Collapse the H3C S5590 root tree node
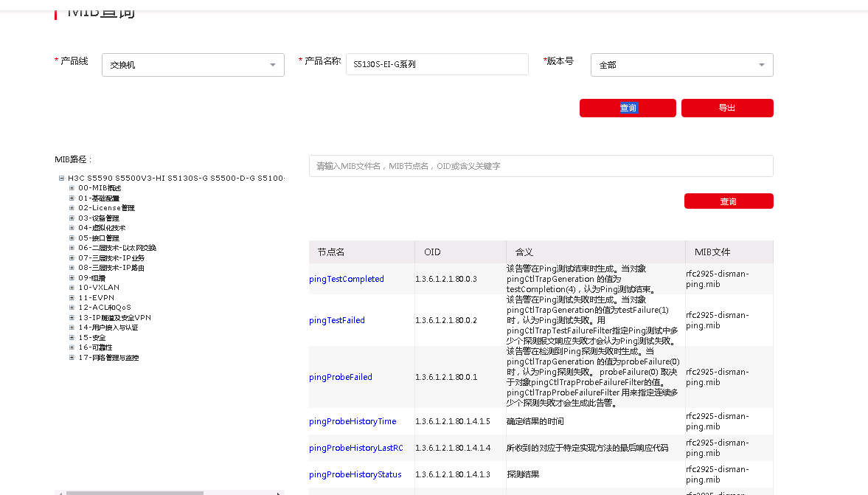868x495 pixels. click(61, 179)
